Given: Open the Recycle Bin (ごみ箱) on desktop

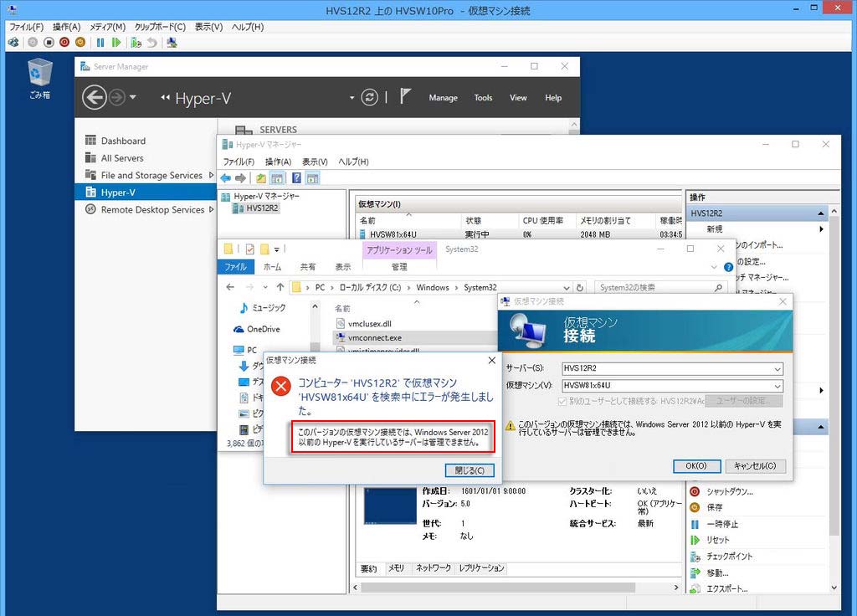Looking at the screenshot, I should point(39,80).
